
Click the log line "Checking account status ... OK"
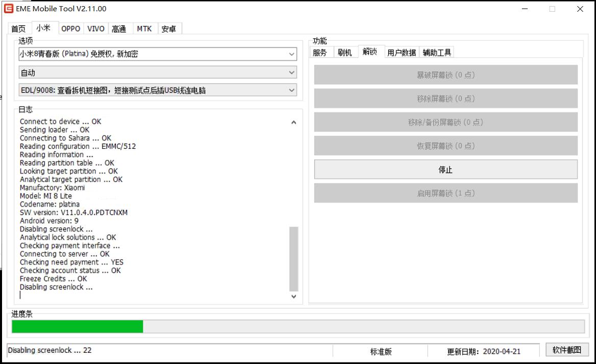tap(70, 270)
